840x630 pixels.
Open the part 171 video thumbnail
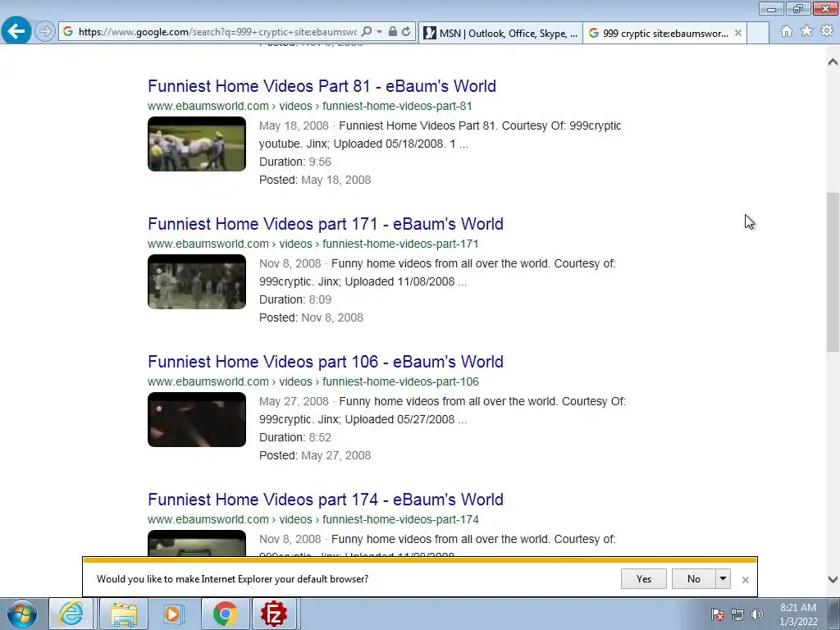tap(197, 282)
